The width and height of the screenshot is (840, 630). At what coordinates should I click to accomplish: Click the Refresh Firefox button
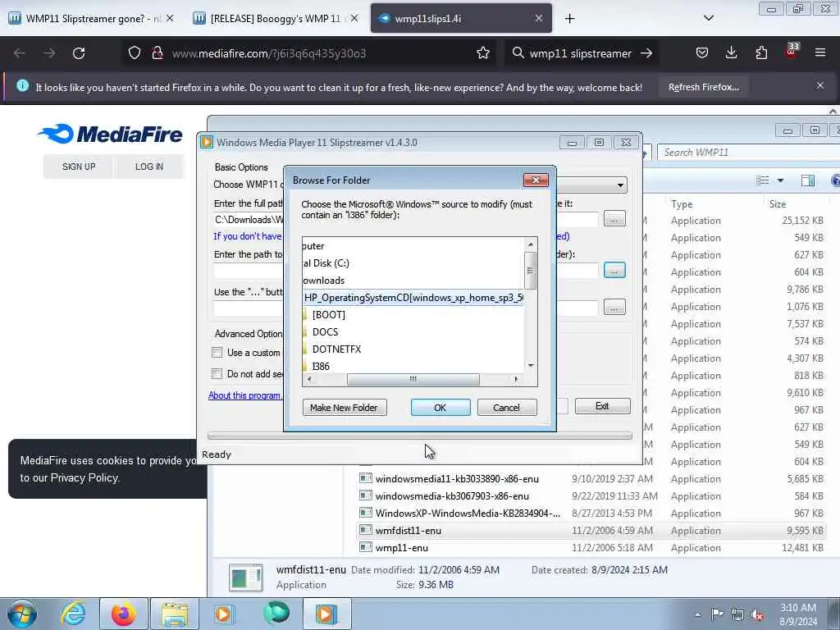click(703, 87)
